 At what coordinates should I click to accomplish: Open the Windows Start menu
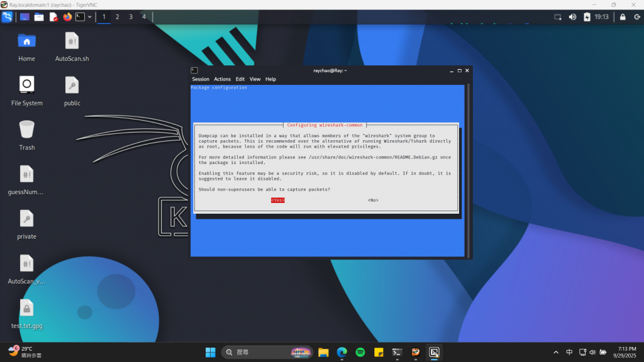[x=210, y=352]
